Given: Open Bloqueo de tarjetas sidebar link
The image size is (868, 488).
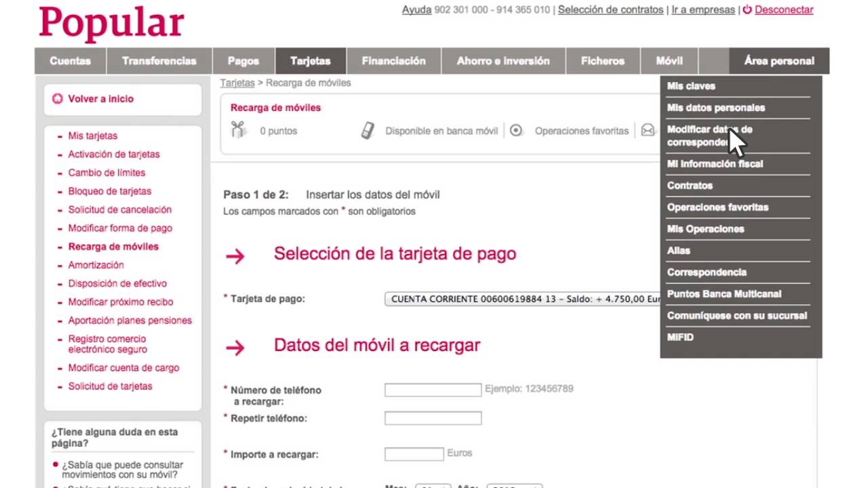Looking at the screenshot, I should pos(110,191).
